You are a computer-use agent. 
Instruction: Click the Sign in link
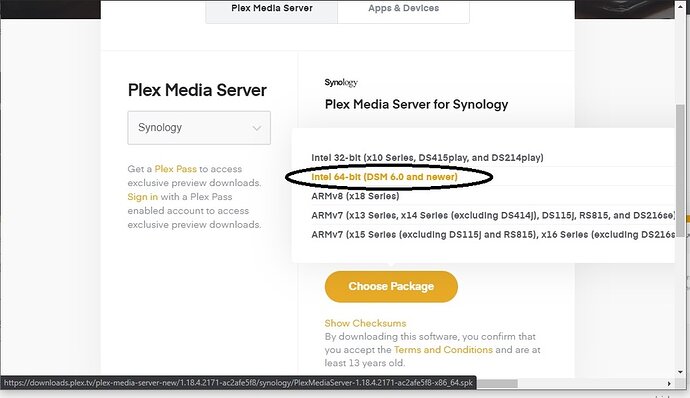pyautogui.click(x=143, y=197)
